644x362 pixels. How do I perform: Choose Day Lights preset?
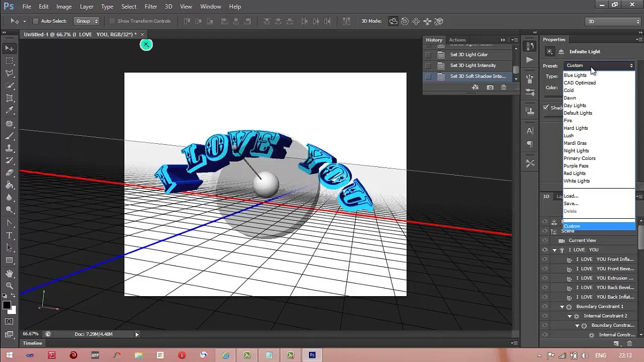point(575,106)
